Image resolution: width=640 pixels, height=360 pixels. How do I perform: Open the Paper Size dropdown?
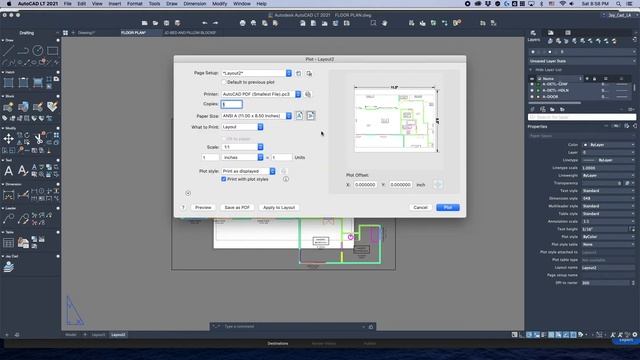click(x=256, y=116)
